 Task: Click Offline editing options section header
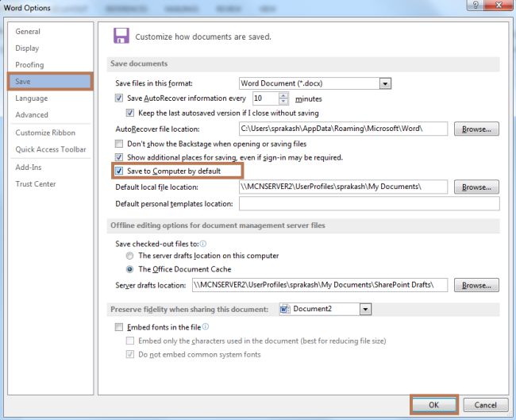tap(303, 225)
